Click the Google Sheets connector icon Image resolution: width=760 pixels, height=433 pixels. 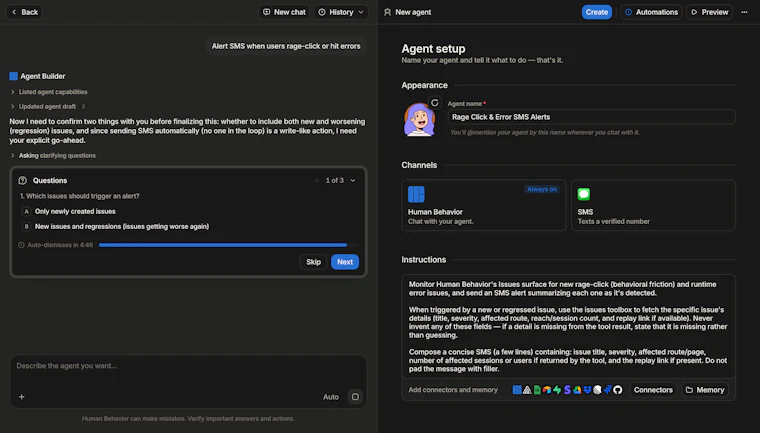(537, 390)
